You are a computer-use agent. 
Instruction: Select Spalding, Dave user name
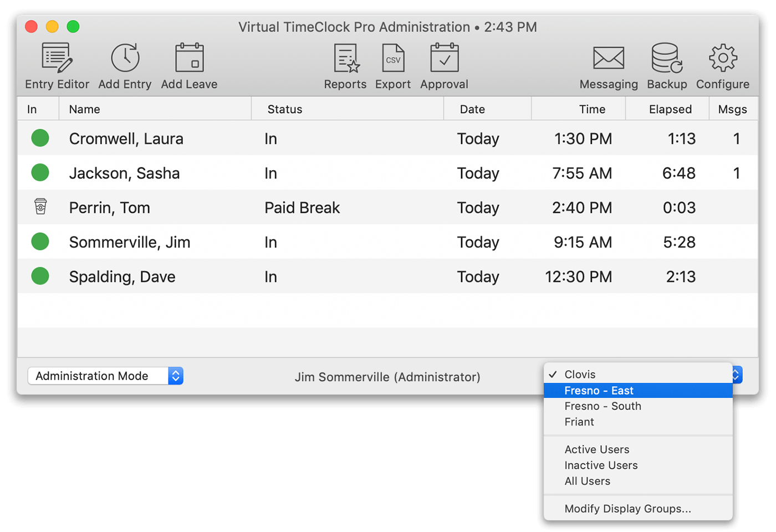point(122,277)
